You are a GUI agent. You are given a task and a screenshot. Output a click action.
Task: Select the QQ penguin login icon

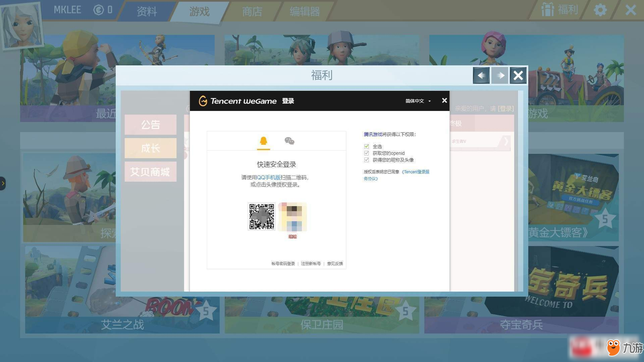(x=263, y=141)
